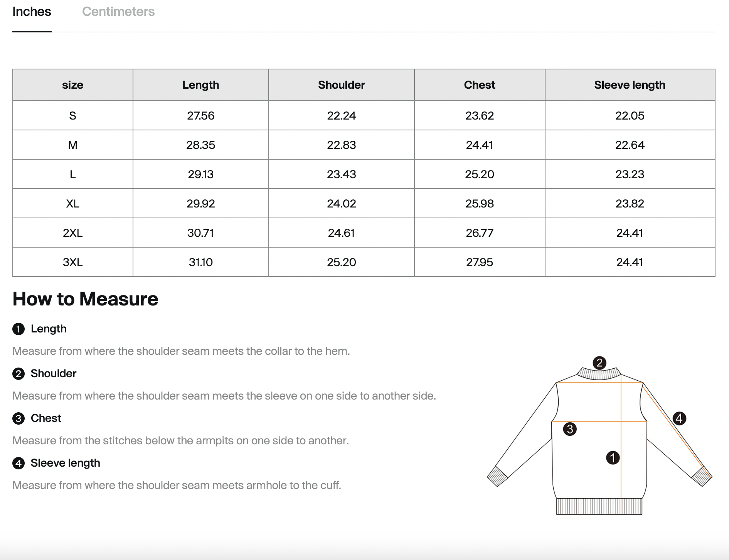Click the number 2 bullet beside Shoulder
This screenshot has width=729, height=560.
click(19, 374)
